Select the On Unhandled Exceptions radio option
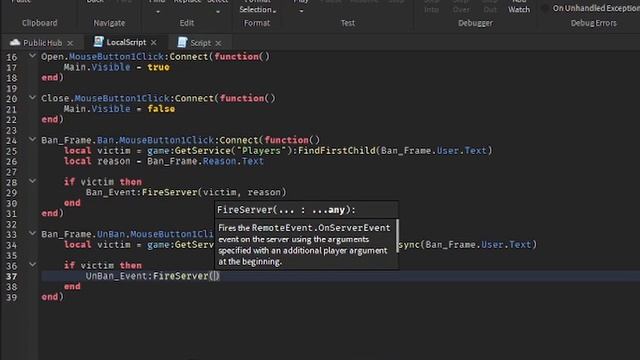Screen dimensions: 640x360 click(x=544, y=8)
